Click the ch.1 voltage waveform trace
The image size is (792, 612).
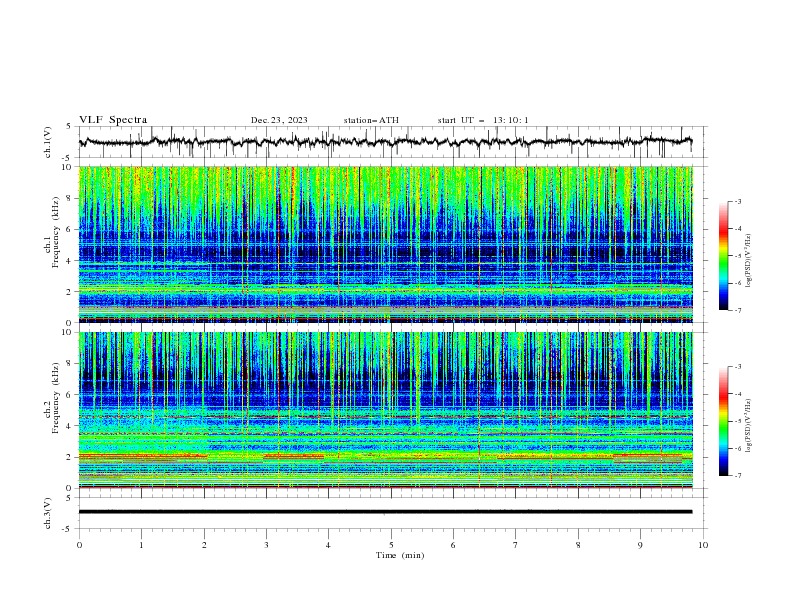click(x=385, y=142)
